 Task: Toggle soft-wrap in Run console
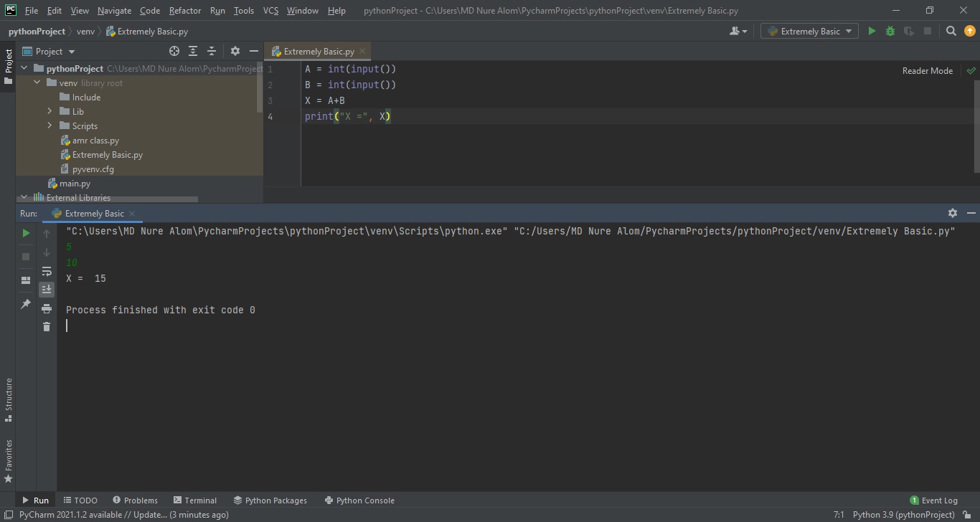pos(47,271)
